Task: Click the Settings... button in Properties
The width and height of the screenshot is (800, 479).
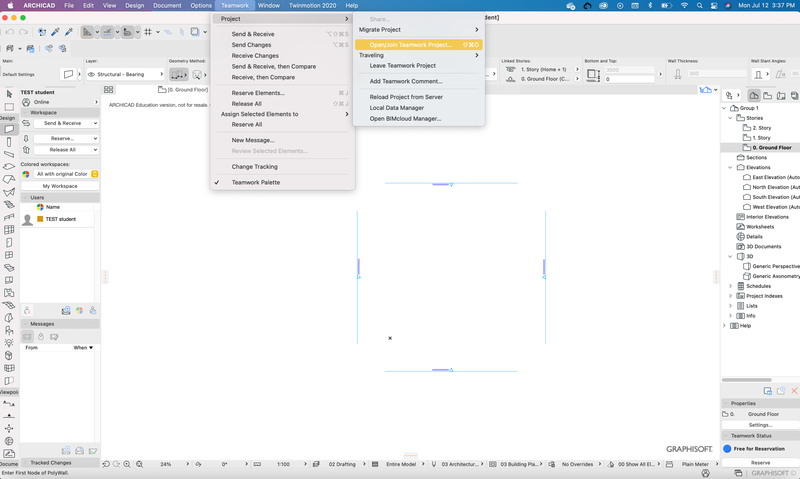Action: (x=760, y=425)
